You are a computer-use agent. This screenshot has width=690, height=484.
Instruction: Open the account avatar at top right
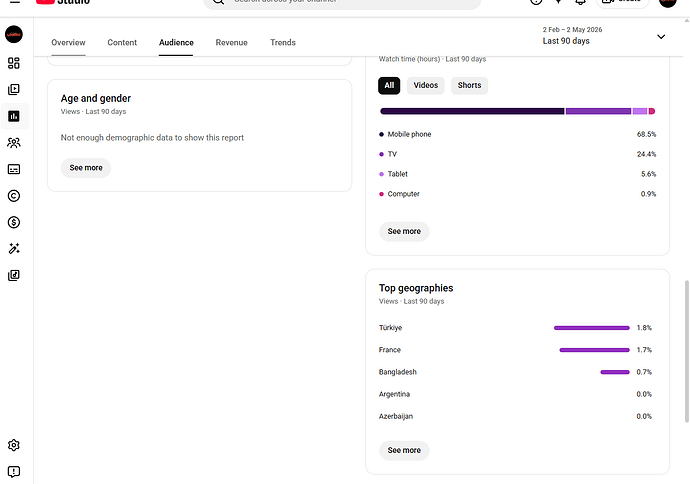668,2
